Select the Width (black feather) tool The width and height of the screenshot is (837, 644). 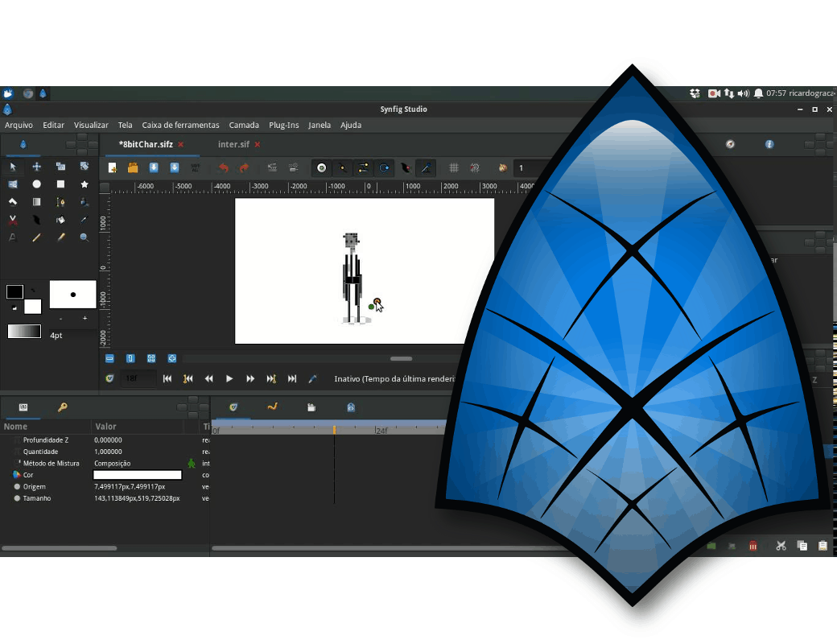pyautogui.click(x=37, y=220)
